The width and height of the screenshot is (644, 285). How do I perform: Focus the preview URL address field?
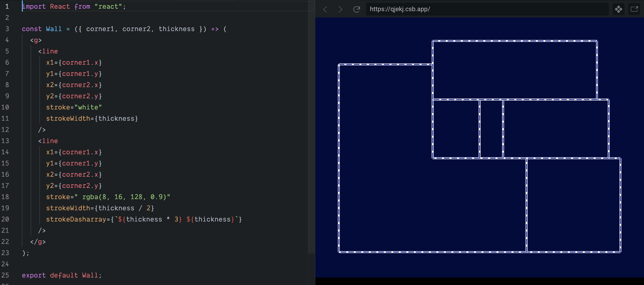point(483,9)
